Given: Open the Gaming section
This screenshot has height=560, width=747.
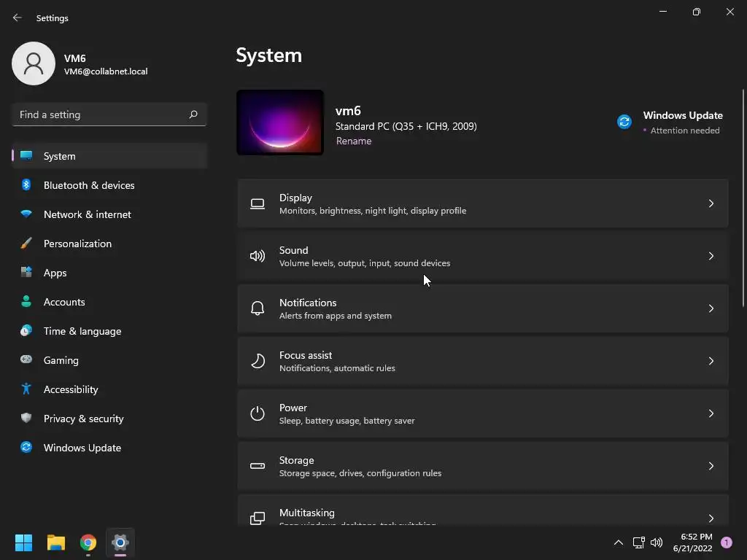Looking at the screenshot, I should [x=109, y=359].
